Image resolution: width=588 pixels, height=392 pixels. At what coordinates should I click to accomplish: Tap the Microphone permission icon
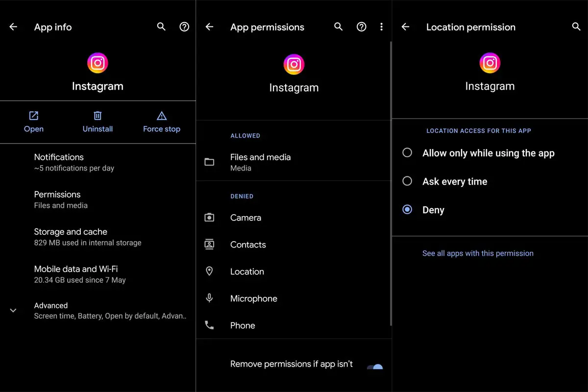[209, 298]
